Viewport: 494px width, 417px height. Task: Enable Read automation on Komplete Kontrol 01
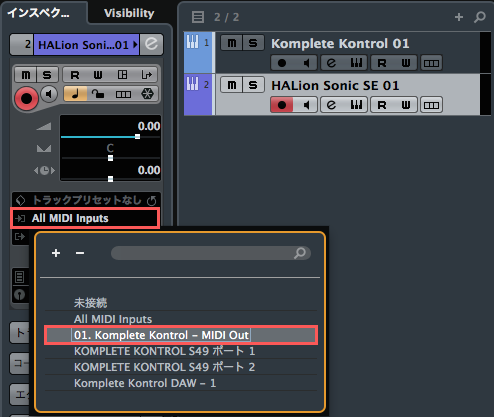click(x=382, y=63)
